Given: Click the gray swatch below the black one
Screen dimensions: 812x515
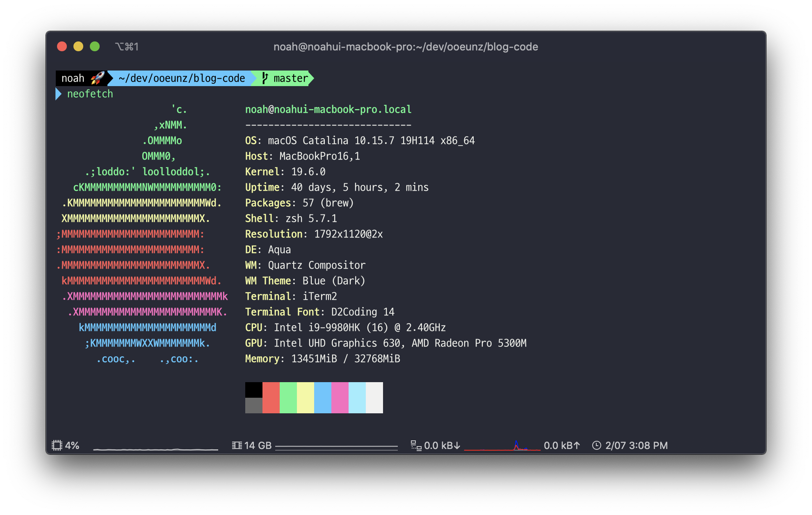Looking at the screenshot, I should click(253, 406).
